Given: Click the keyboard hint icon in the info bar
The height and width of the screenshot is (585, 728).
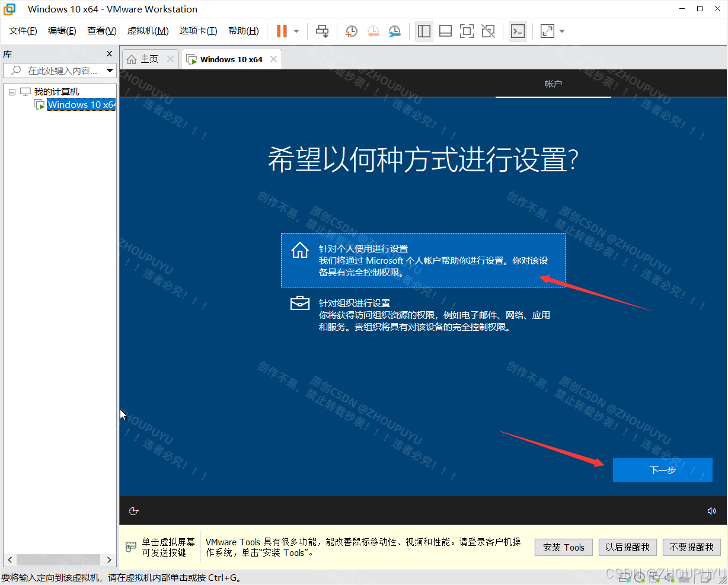Looking at the screenshot, I should (x=131, y=547).
